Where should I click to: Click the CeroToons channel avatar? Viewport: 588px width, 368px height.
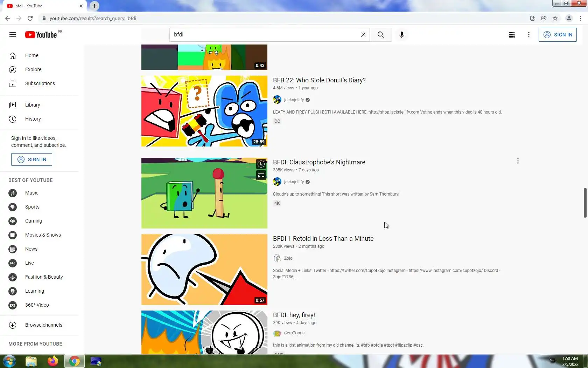277,333
